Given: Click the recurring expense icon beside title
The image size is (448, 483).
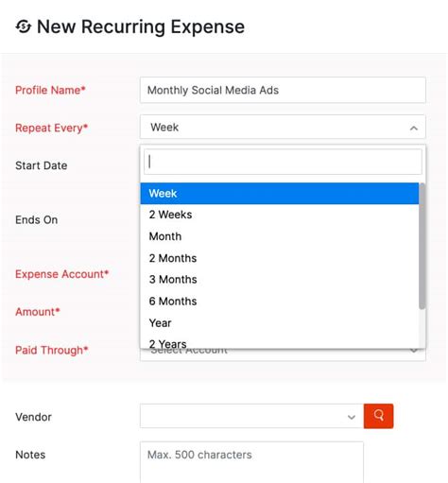Looking at the screenshot, I should (24, 26).
